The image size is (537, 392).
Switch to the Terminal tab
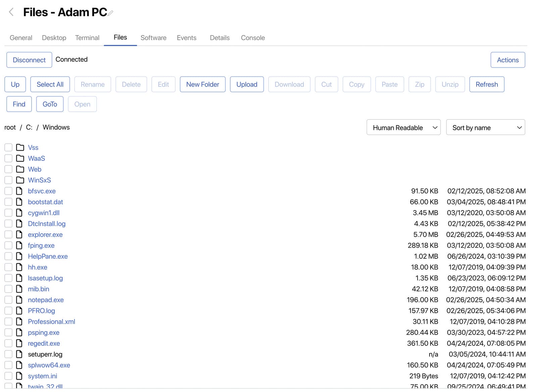point(87,38)
